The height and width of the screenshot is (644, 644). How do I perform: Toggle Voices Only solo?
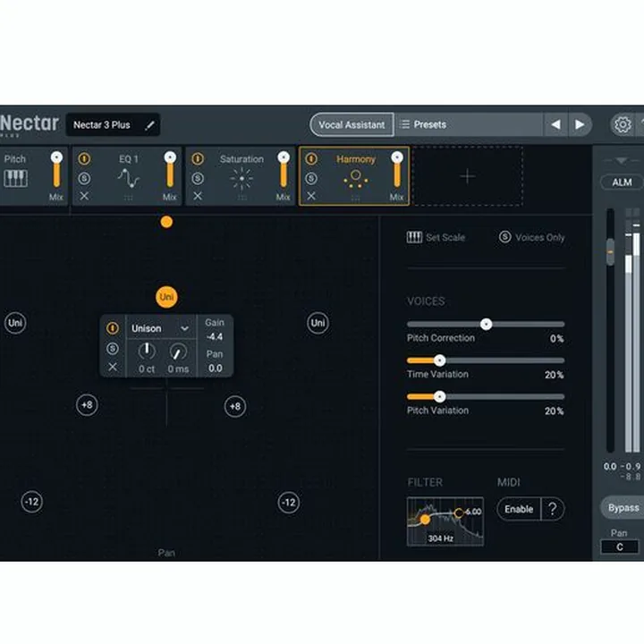532,237
